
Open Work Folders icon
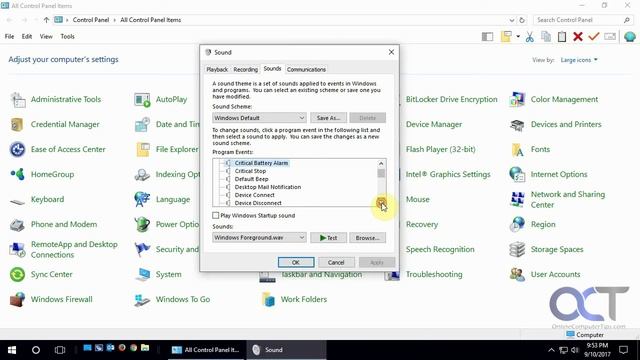point(268,299)
